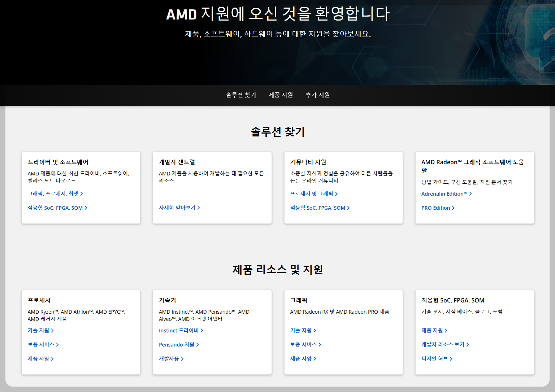
Task: Open the PRO Edition link
Action: (x=438, y=208)
